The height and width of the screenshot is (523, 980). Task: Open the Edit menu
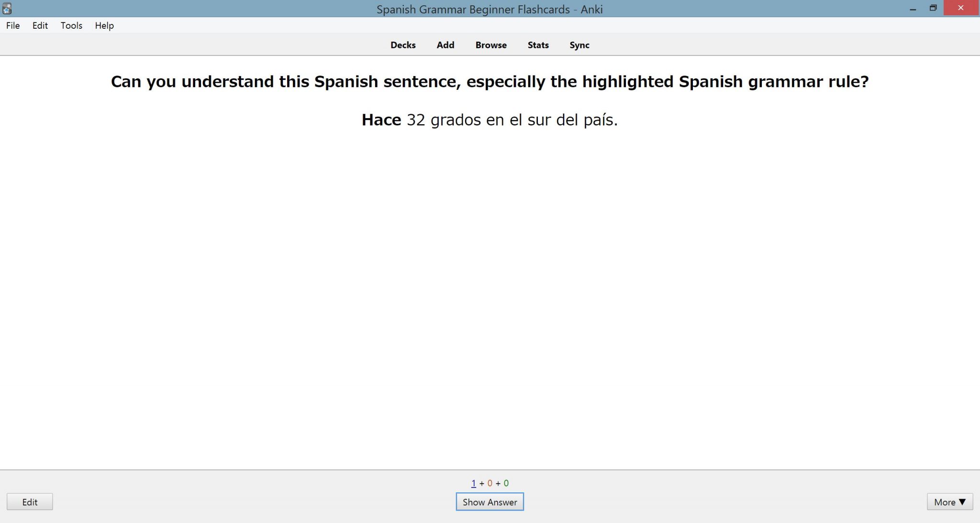(x=40, y=25)
